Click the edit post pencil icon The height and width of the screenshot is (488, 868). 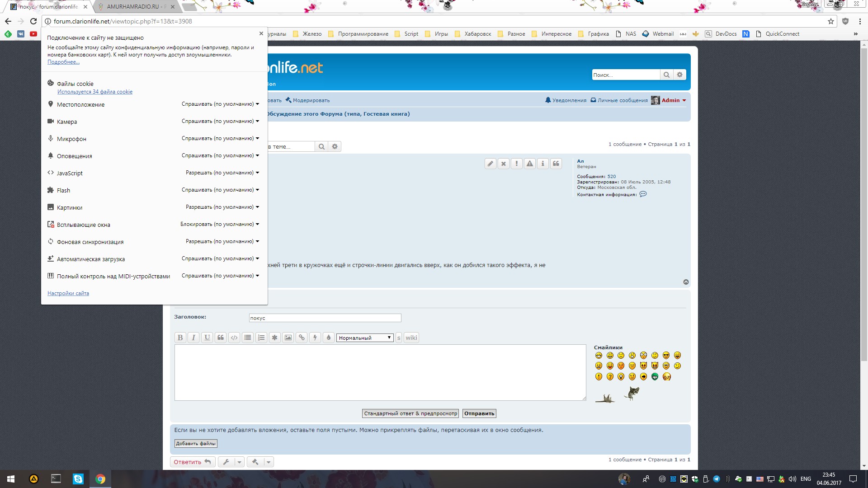490,164
